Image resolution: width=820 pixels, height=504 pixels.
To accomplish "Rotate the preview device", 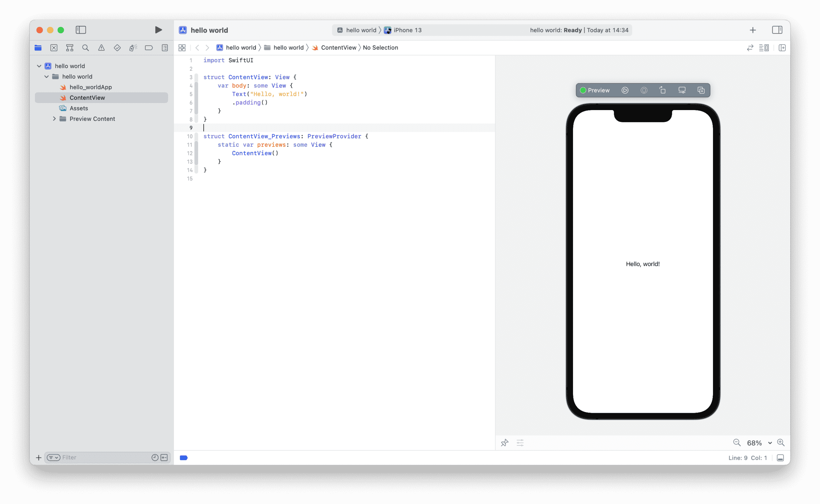I will point(663,90).
